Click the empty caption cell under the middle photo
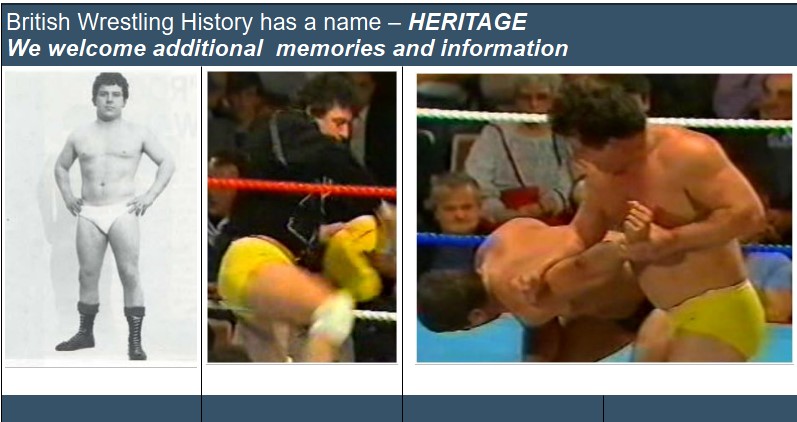The height and width of the screenshot is (422, 797). [302, 380]
